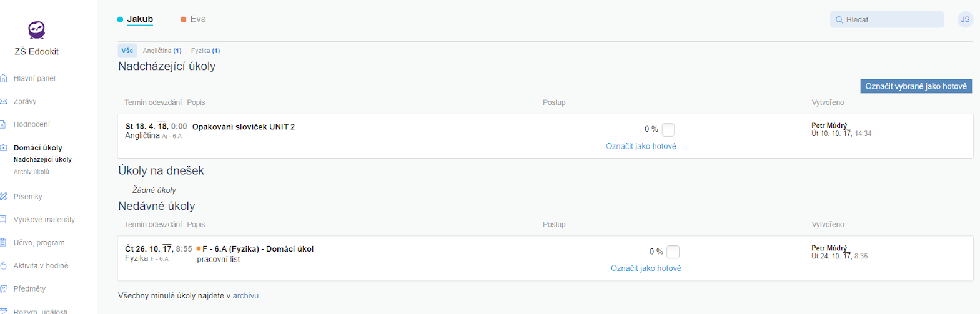
Task: Check the box for Fyzika Domácí úkol
Action: (673, 252)
